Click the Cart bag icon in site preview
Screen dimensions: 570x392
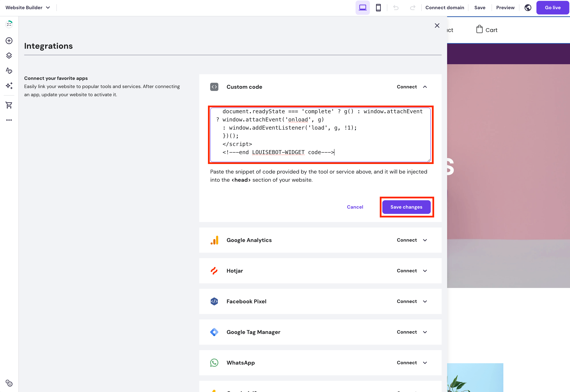pos(479,29)
